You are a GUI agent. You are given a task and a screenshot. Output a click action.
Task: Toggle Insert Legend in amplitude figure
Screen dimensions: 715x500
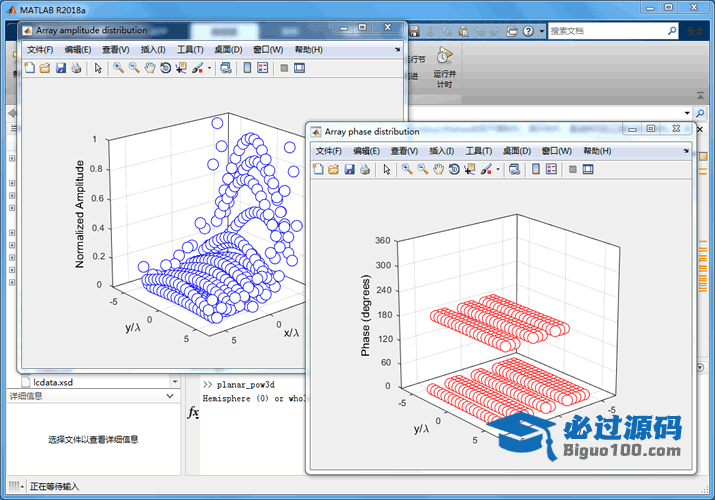click(262, 68)
